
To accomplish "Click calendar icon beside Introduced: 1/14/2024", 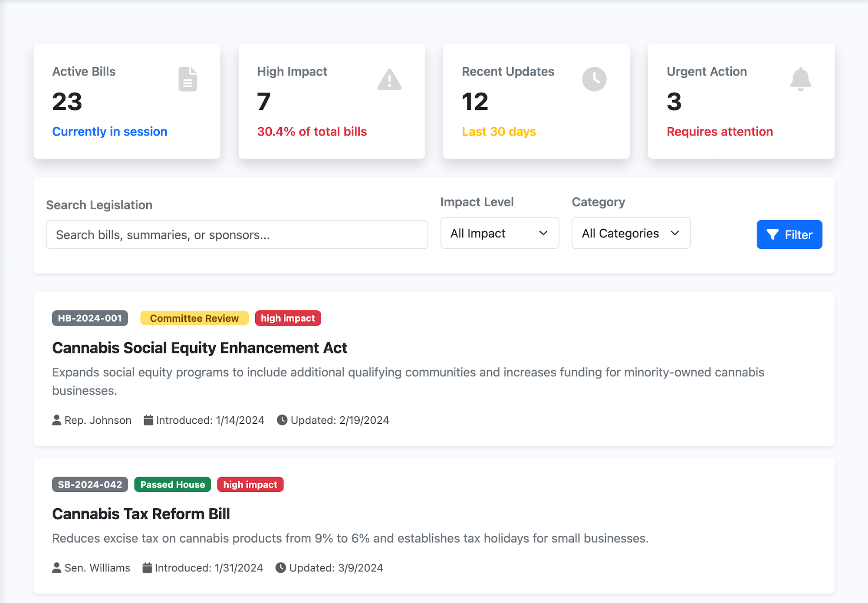I will [x=148, y=420].
